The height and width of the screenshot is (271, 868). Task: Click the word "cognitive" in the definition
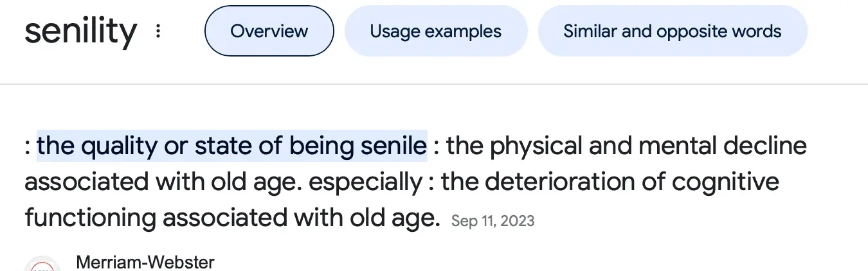point(725,182)
